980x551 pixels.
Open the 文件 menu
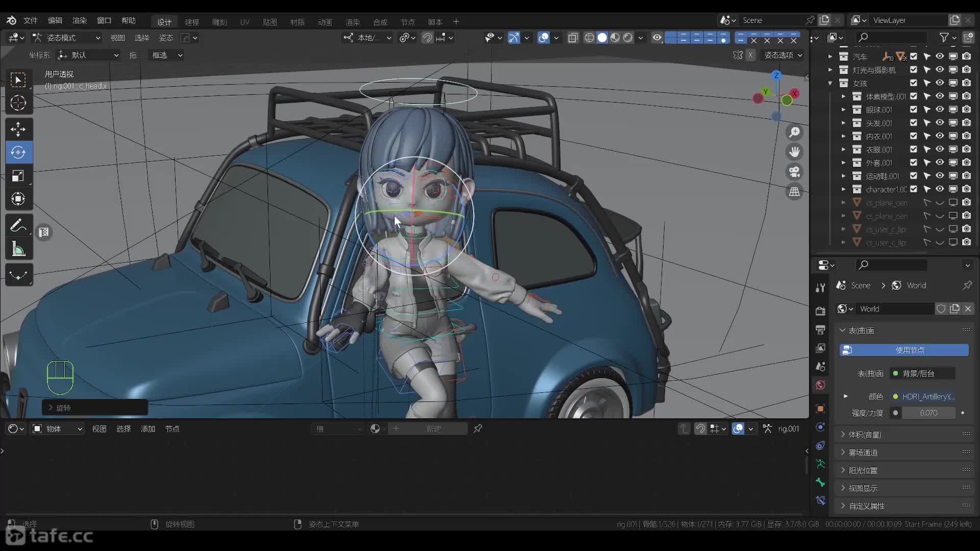pos(31,20)
